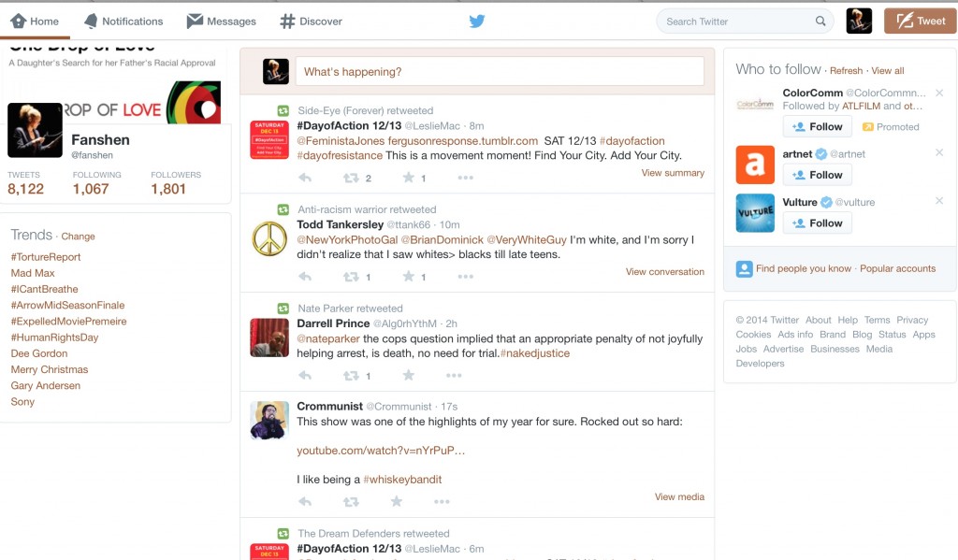Retweet Todd Tankersley's tweet

tap(351, 277)
